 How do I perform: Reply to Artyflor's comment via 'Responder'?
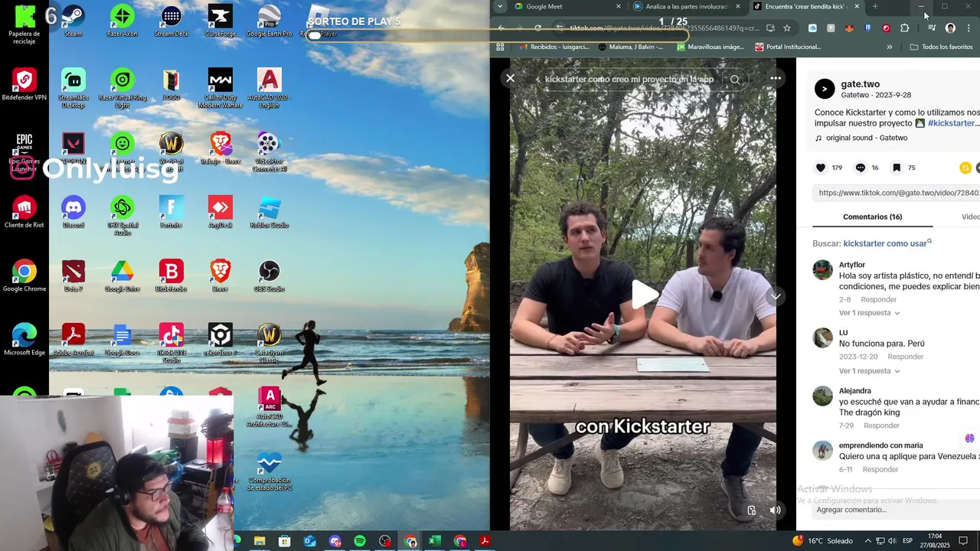[878, 300]
